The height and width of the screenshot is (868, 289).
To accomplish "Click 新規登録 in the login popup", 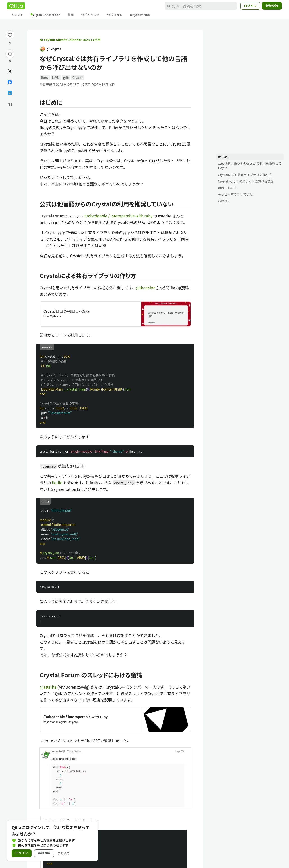I will pos(44,853).
